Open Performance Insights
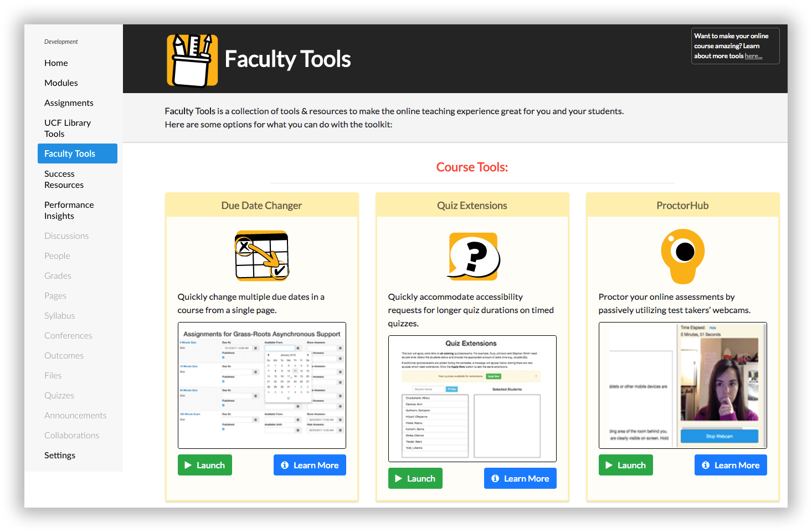812x532 pixels. coord(69,211)
